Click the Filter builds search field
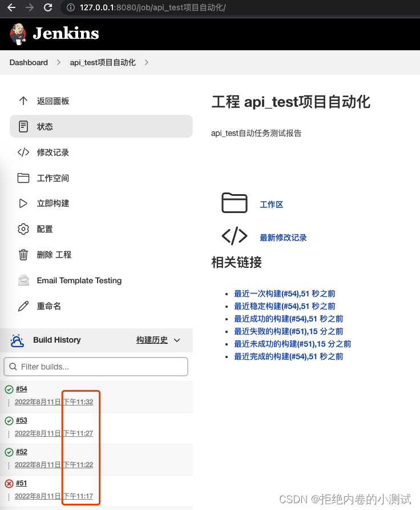 (x=96, y=367)
